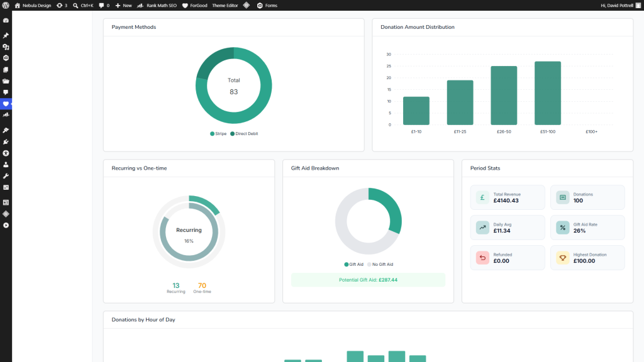Open Accessibility person icon in sidebar
644x362 pixels.
(6, 153)
